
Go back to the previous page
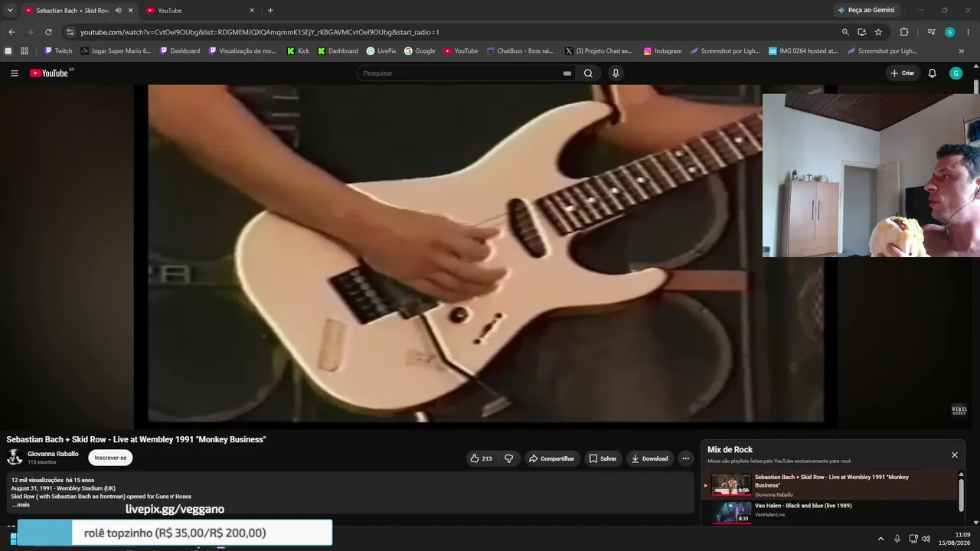pos(11,32)
